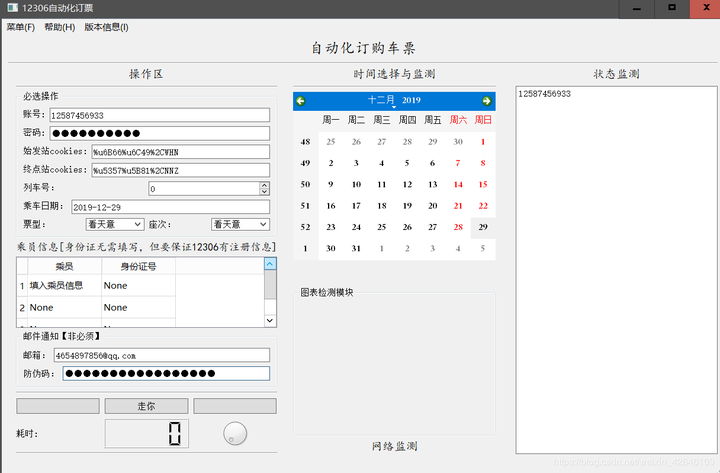Select December 14 in calendar
Viewport: 720px width, 473px height.
pyautogui.click(x=458, y=184)
